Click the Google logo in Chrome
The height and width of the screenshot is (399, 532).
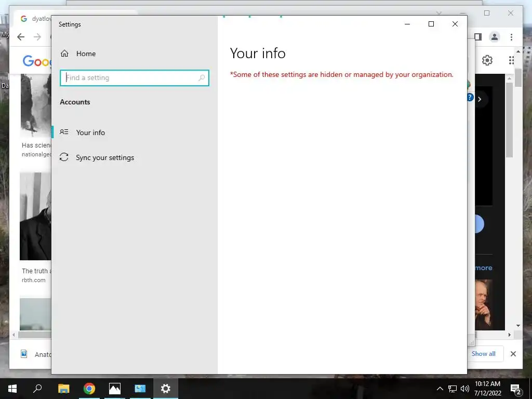(37, 61)
